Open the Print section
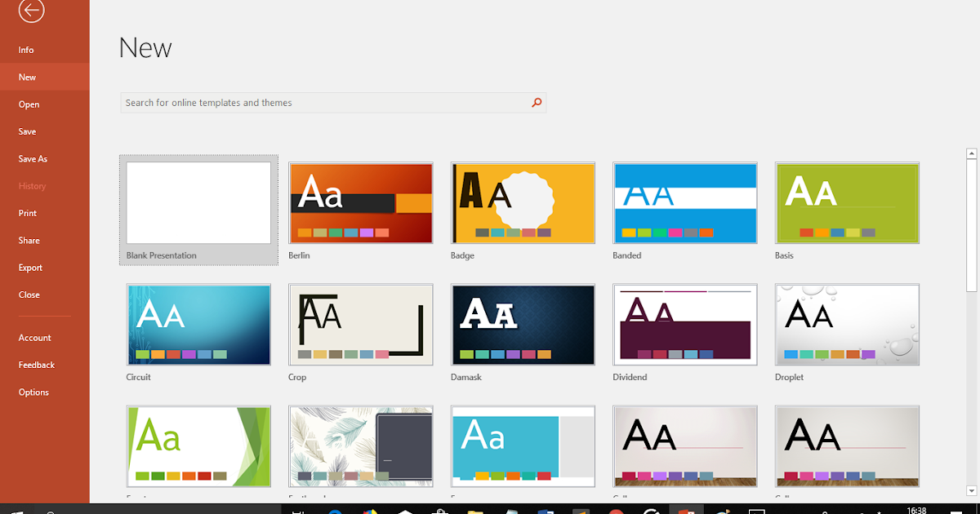 point(27,213)
